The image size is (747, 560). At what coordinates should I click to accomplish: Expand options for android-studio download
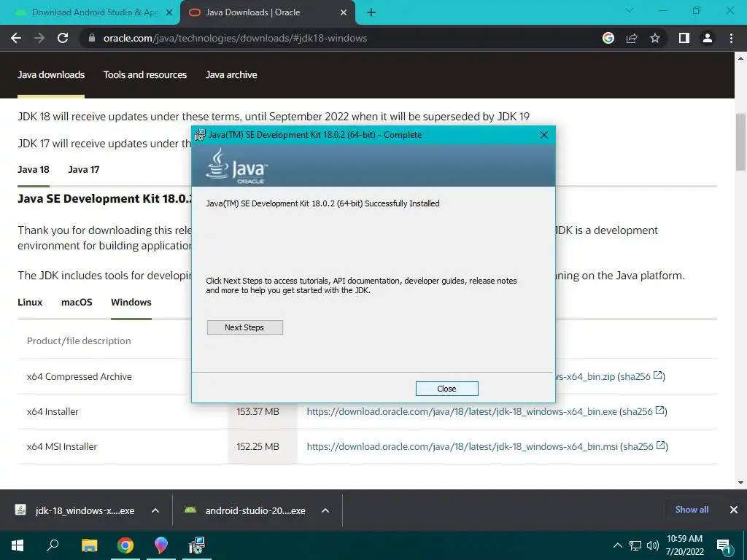[325, 510]
